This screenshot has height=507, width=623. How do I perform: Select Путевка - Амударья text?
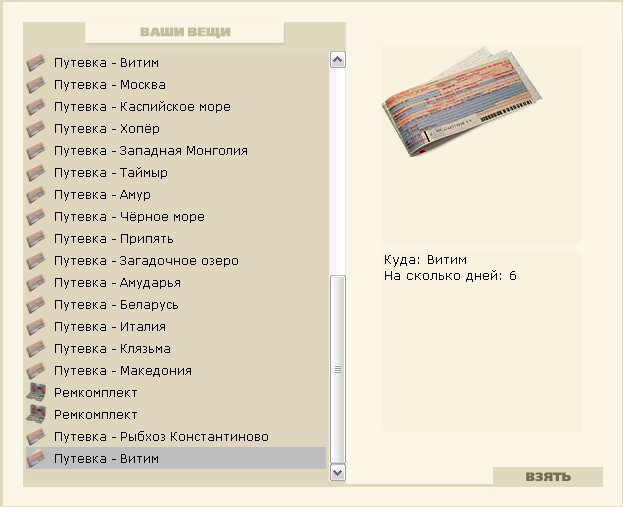pos(118,283)
